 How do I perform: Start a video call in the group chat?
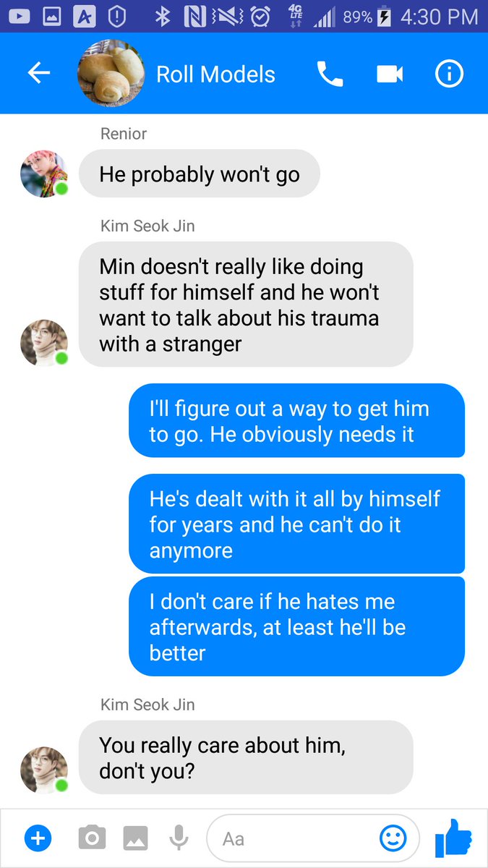click(390, 74)
